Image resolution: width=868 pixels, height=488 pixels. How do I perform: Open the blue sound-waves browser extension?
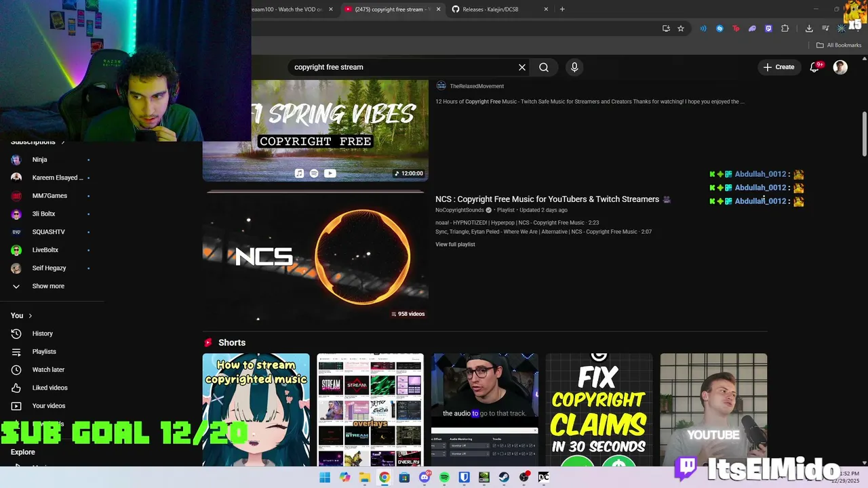[703, 28]
